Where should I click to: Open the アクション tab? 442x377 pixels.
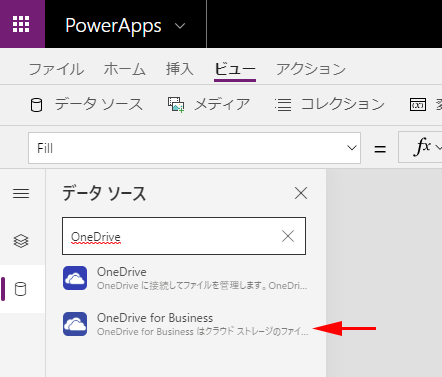tap(311, 69)
